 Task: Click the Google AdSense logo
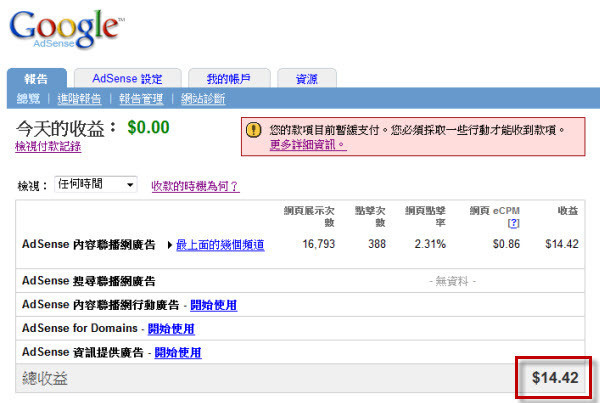(67, 29)
